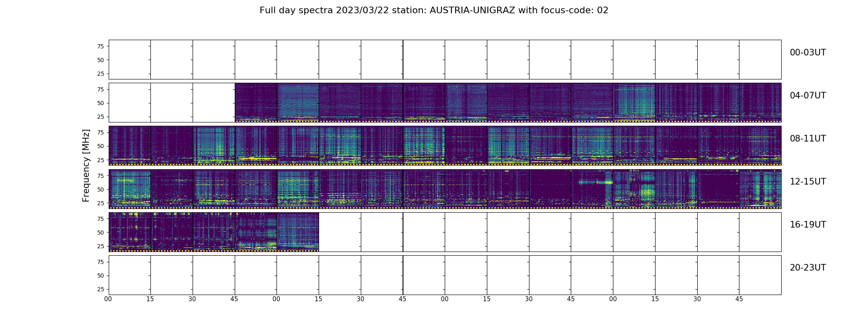This screenshot has width=868, height=331.
Task: Select the '04-07UT' row label
Action: (x=808, y=96)
